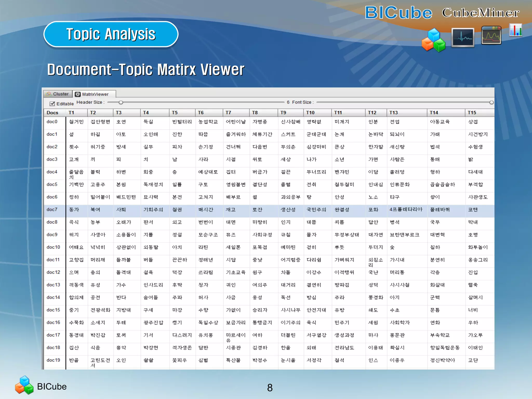Click the bar chart icon
The image size is (532, 399).
click(516, 30)
